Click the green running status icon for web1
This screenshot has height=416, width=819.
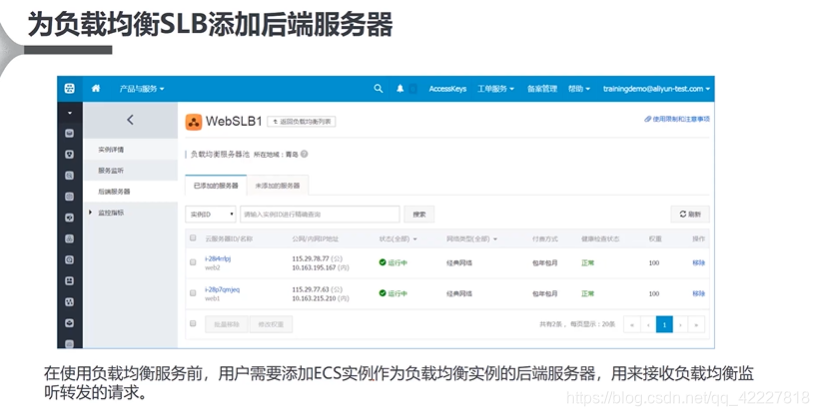(382, 293)
